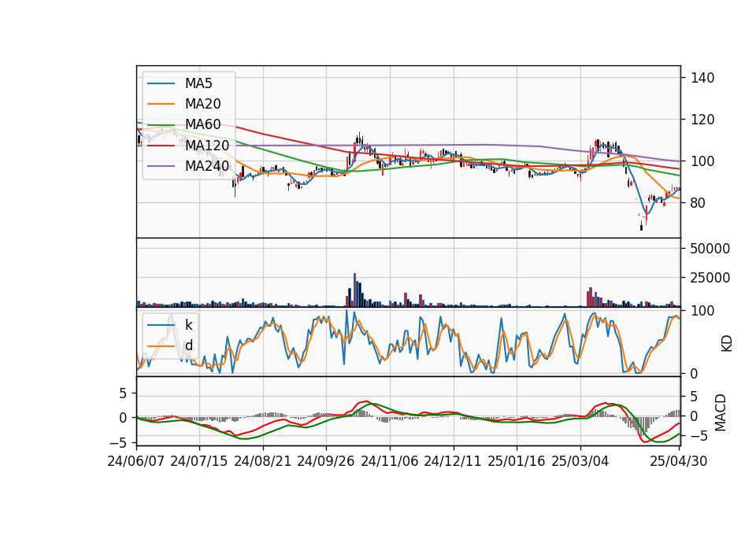Click the 24/12/11 date label
Image resolution: width=756 pixels, height=543 pixels.
point(452,462)
